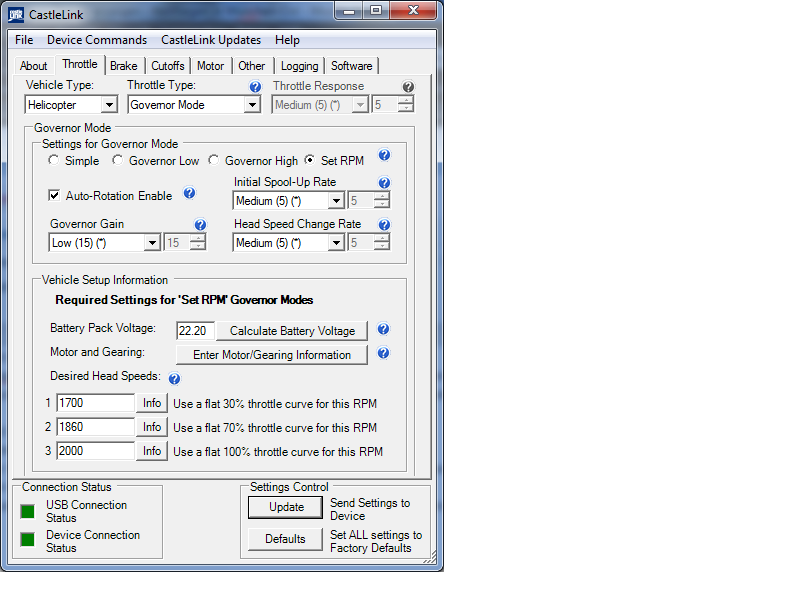The image size is (800, 600).
Task: Go to the Cutoffs tab
Action: pos(168,66)
